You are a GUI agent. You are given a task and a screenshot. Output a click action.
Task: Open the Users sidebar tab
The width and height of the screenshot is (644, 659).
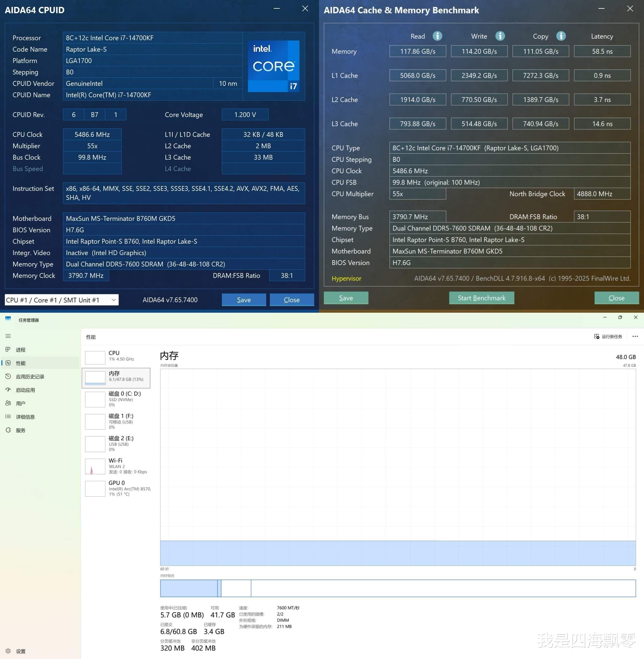pyautogui.click(x=20, y=403)
